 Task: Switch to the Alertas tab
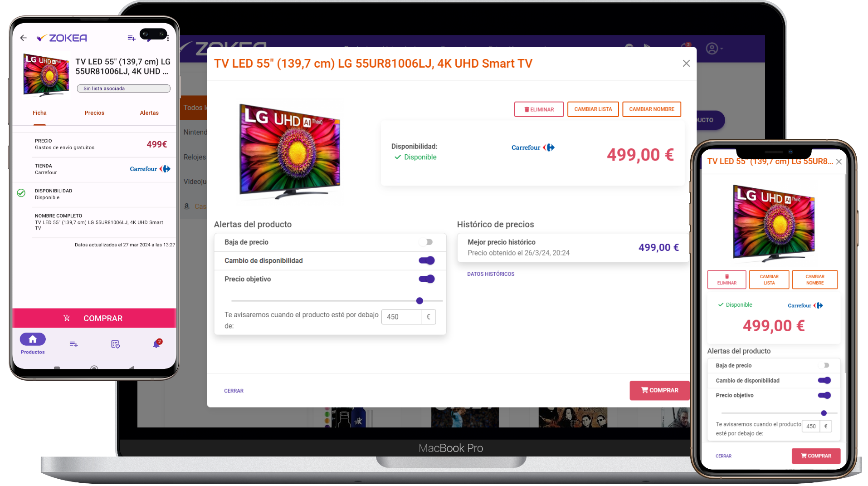149,113
